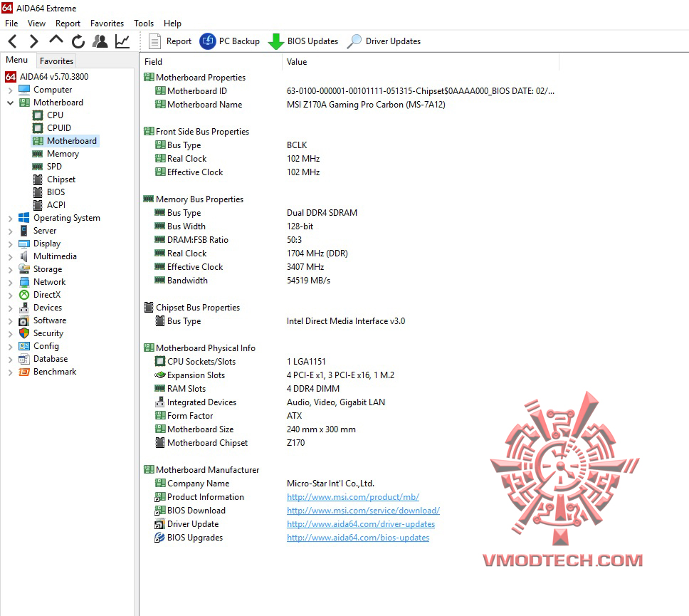Click the Report toolbar button

(x=170, y=41)
